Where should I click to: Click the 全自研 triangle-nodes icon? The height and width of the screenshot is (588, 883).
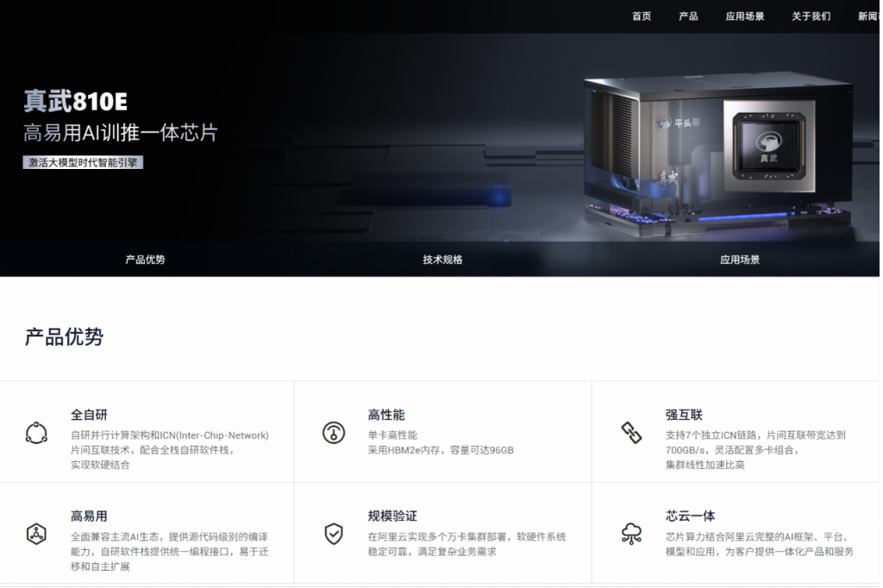(x=37, y=432)
